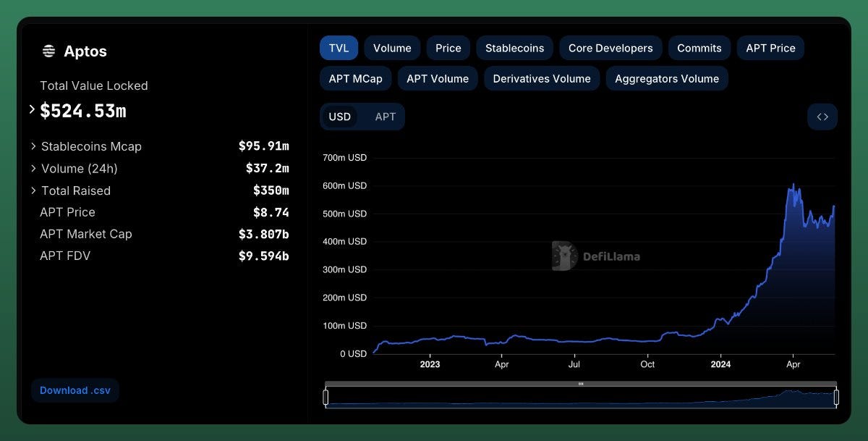This screenshot has width=868, height=441.
Task: Click the APT Market Cap $3.807b value
Action: pyautogui.click(x=264, y=234)
